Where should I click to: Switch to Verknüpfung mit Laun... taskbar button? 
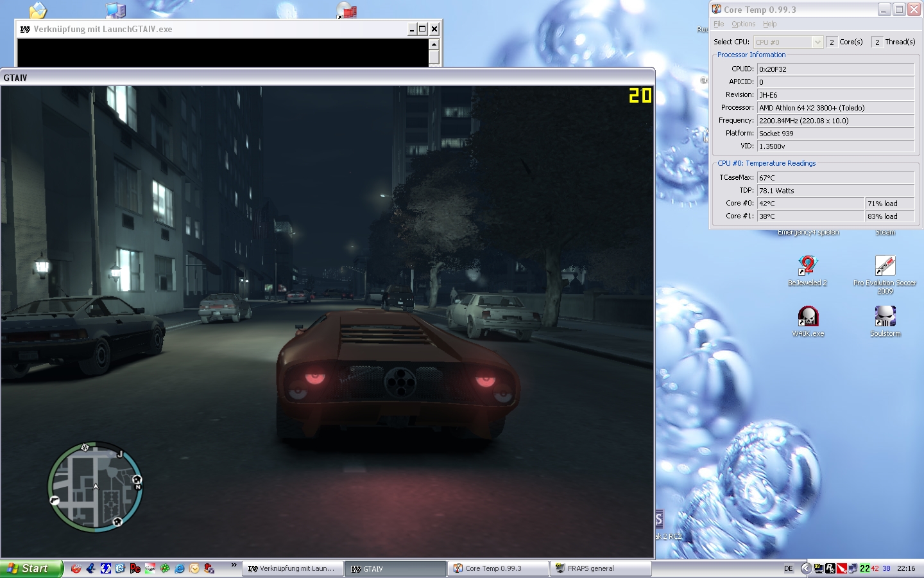tap(293, 568)
